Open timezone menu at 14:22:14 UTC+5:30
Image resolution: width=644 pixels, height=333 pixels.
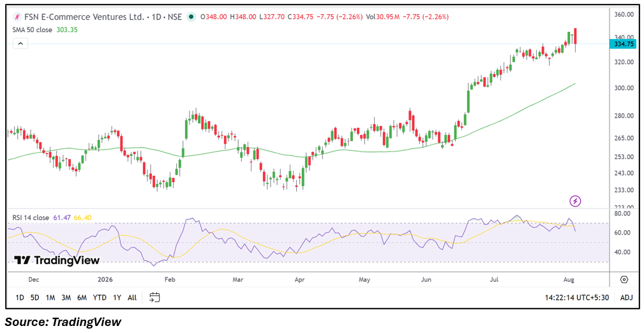[x=577, y=298]
